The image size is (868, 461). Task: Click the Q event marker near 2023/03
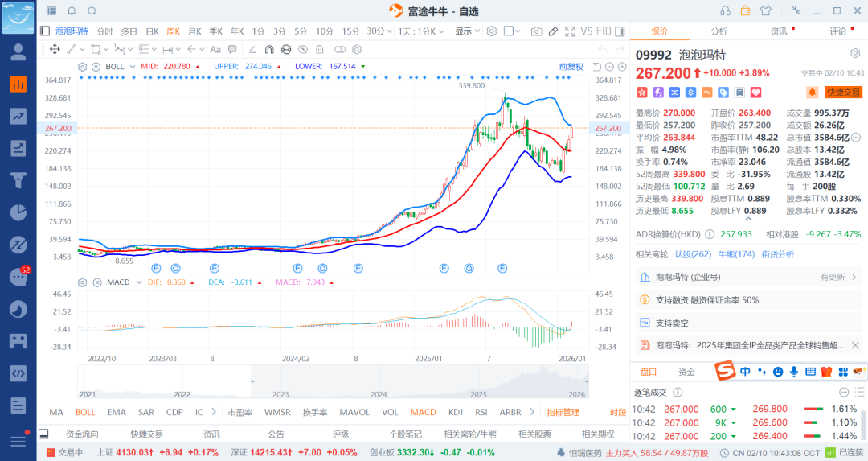[x=175, y=268]
